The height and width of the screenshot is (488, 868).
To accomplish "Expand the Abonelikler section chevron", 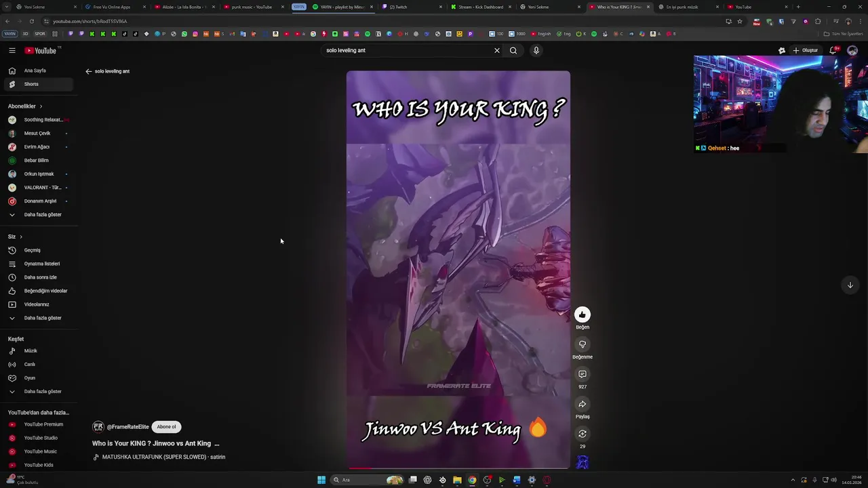I will pos(41,106).
